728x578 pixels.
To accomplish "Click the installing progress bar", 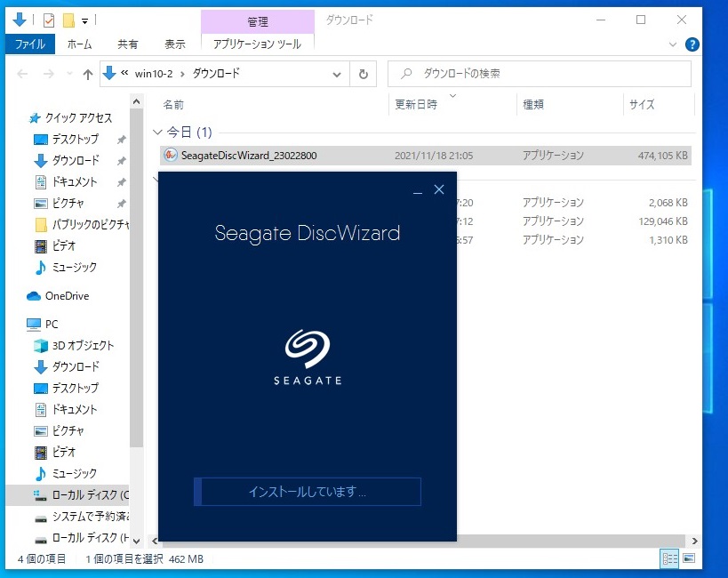I will coord(308,492).
